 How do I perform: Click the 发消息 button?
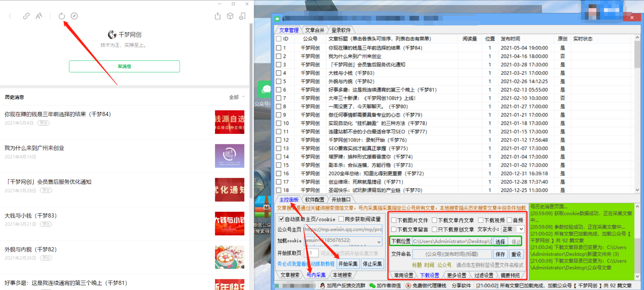click(x=124, y=66)
